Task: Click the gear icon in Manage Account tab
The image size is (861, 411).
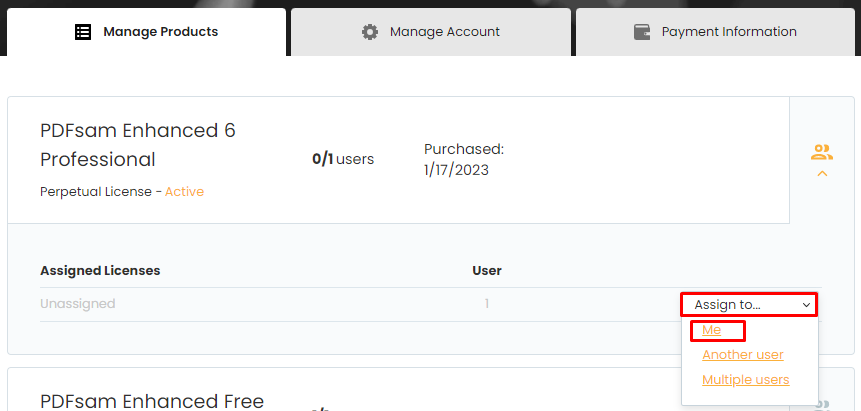Action: click(x=370, y=32)
